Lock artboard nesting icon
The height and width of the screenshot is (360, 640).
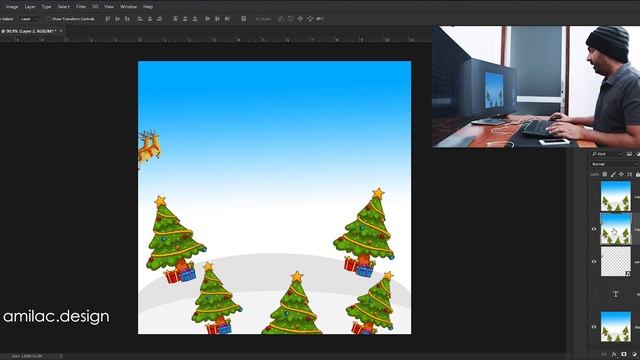[x=629, y=174]
